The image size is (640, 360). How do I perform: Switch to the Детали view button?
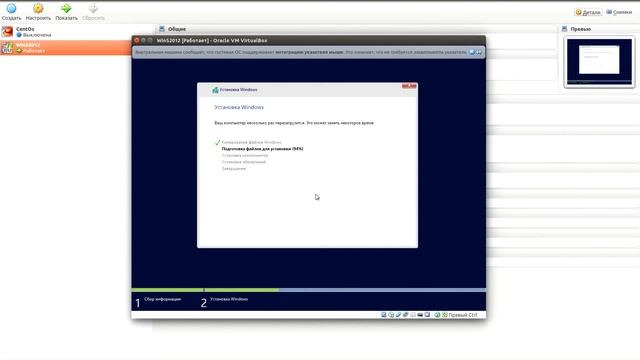pyautogui.click(x=588, y=12)
